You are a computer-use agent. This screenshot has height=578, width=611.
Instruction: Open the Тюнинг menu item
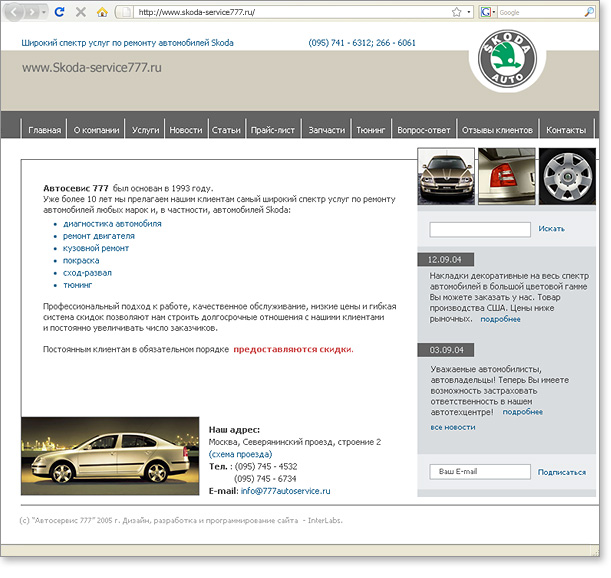click(371, 130)
